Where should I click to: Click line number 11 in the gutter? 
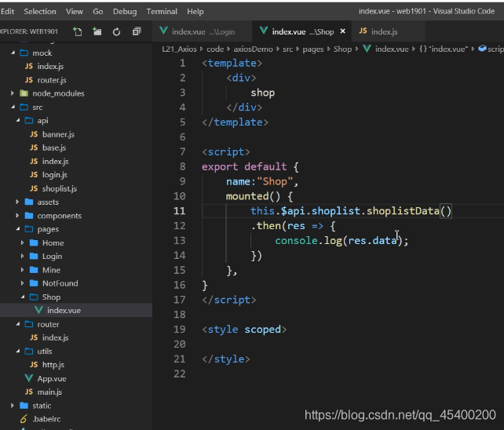point(179,211)
